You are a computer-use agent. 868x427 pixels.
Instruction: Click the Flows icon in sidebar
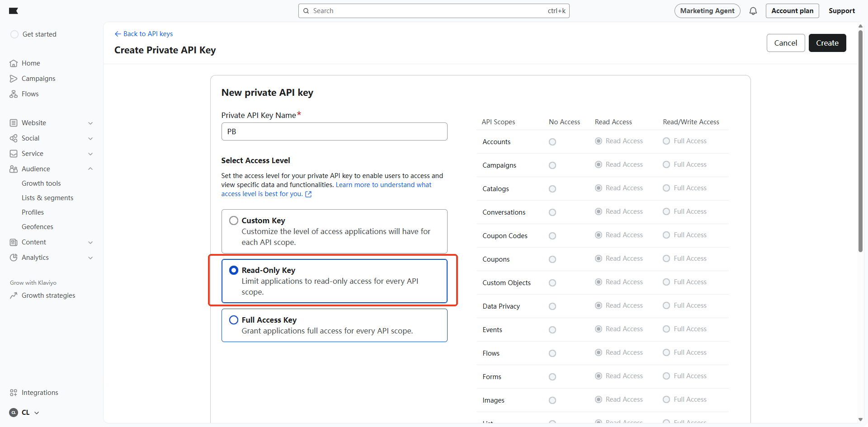coord(14,94)
